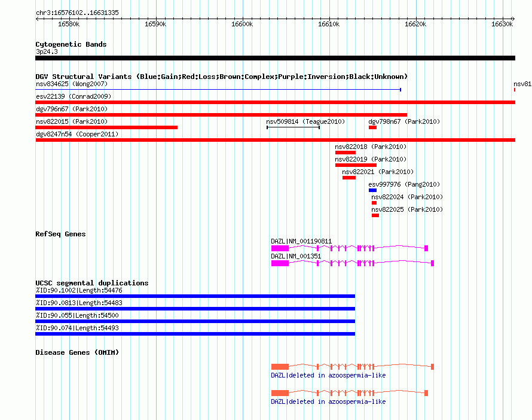Select duplication label %ID:90.074|Length:54493
Image resolution: width=532 pixels, height=420 pixels.
pyautogui.click(x=77, y=328)
